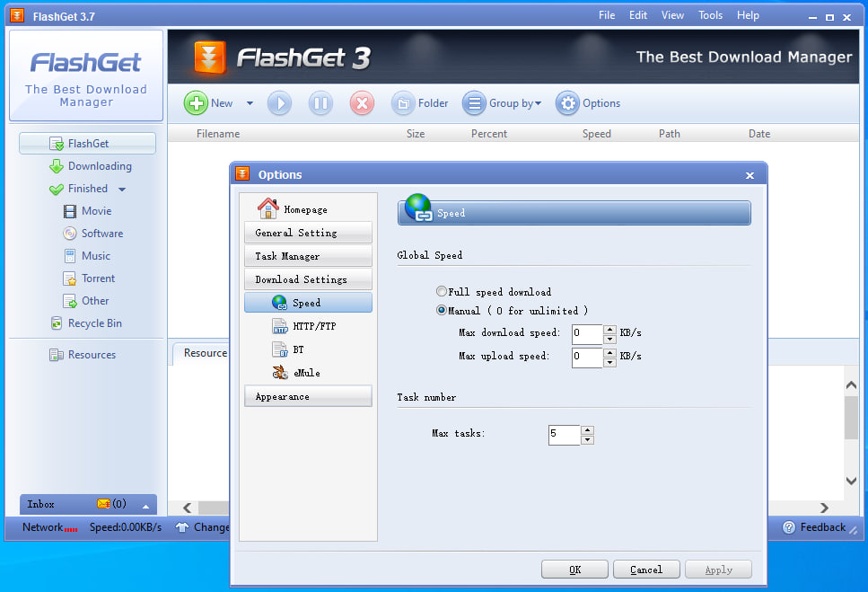Click the Inbox mail envelope icon
The width and height of the screenshot is (868, 592).
tap(103, 504)
